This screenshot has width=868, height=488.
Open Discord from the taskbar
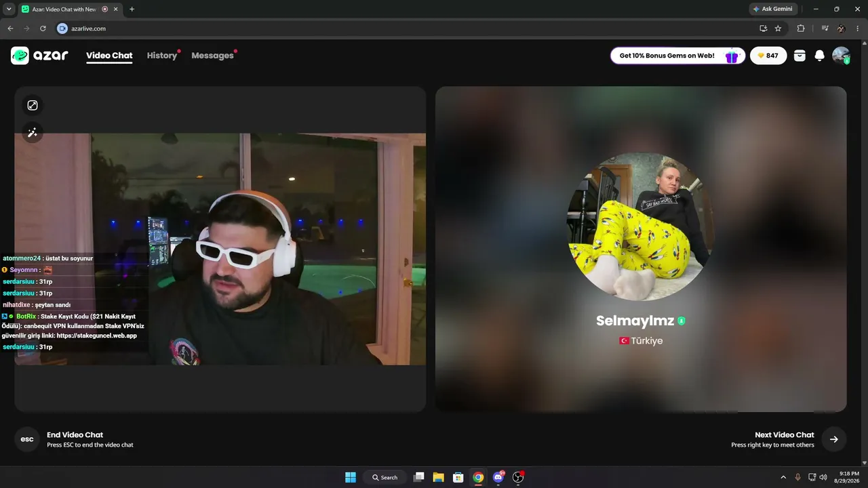click(498, 477)
